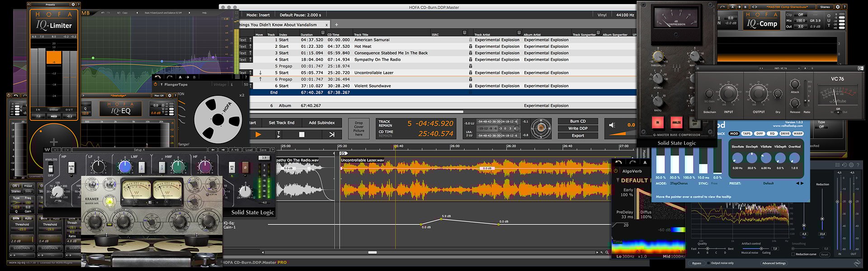This screenshot has width=868, height=271.
Task: Open IQ-Comp help question mark
Action: (x=844, y=7)
